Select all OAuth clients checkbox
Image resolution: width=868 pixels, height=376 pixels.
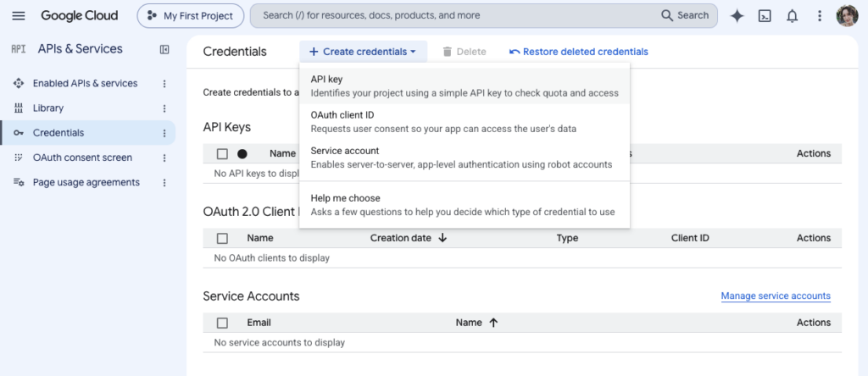click(223, 238)
